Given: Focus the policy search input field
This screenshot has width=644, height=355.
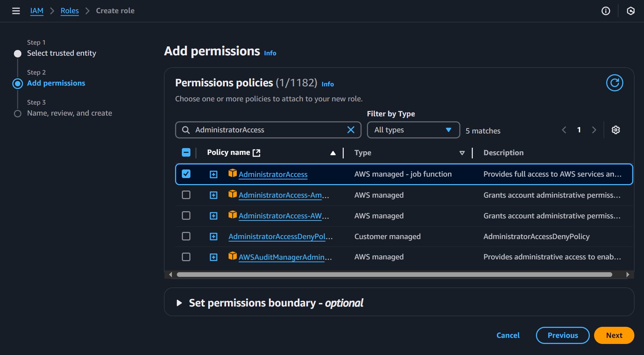Looking at the screenshot, I should click(267, 130).
